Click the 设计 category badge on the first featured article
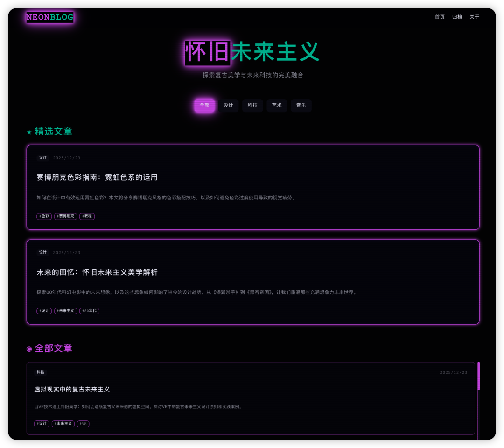The width and height of the screenshot is (504, 448). coord(43,158)
